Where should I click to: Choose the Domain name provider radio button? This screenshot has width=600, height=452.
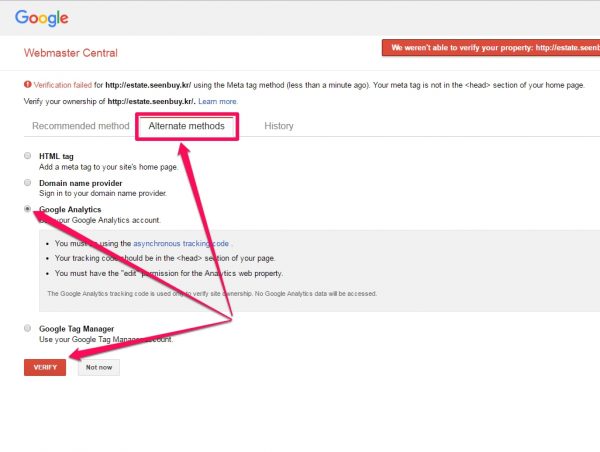27,184
